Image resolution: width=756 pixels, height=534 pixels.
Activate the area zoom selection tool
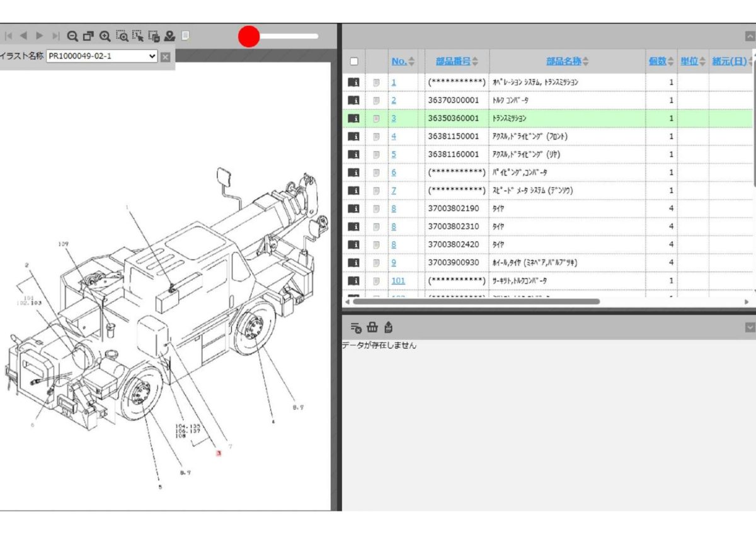coord(122,37)
